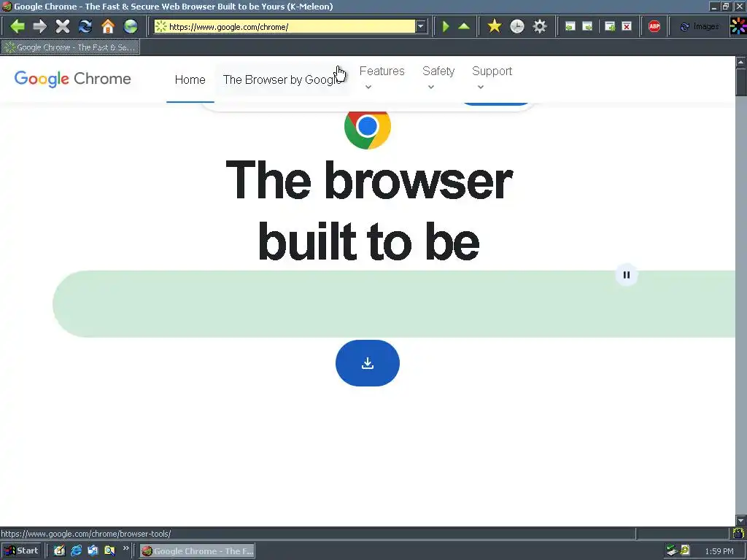Open the URL bar history dropdown arrow
Viewport: 747px width, 560px height.
click(x=421, y=26)
